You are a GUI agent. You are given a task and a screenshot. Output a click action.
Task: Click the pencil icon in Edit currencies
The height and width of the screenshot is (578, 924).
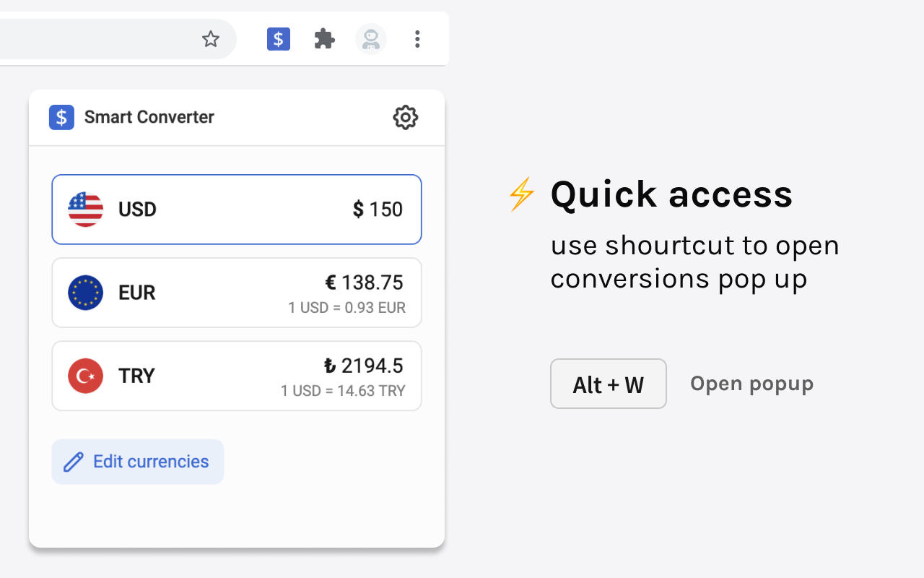tap(74, 462)
